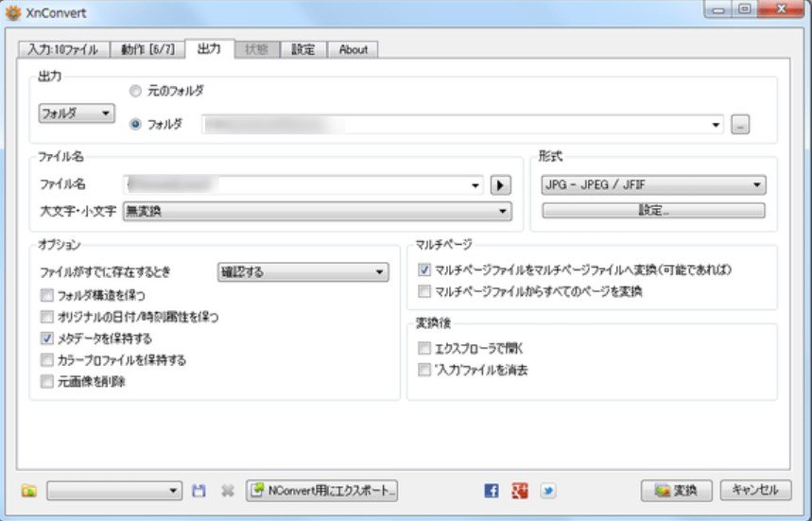Expand the ファイル名 pattern dropdown

pos(475,185)
